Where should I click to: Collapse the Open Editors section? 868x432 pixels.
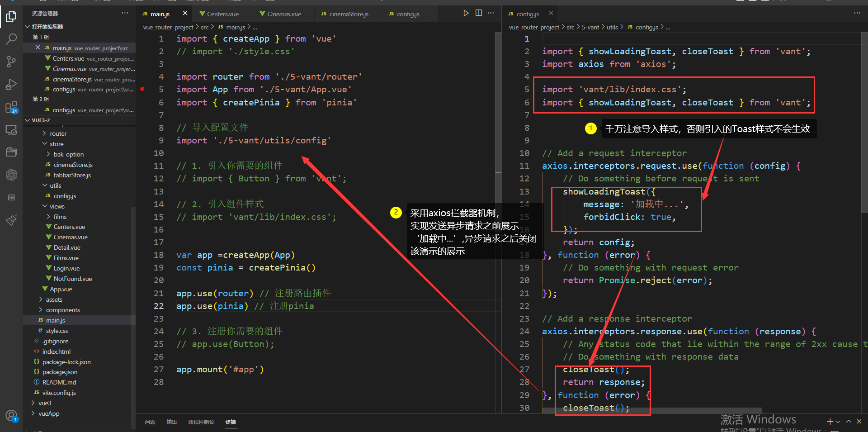pyautogui.click(x=28, y=27)
